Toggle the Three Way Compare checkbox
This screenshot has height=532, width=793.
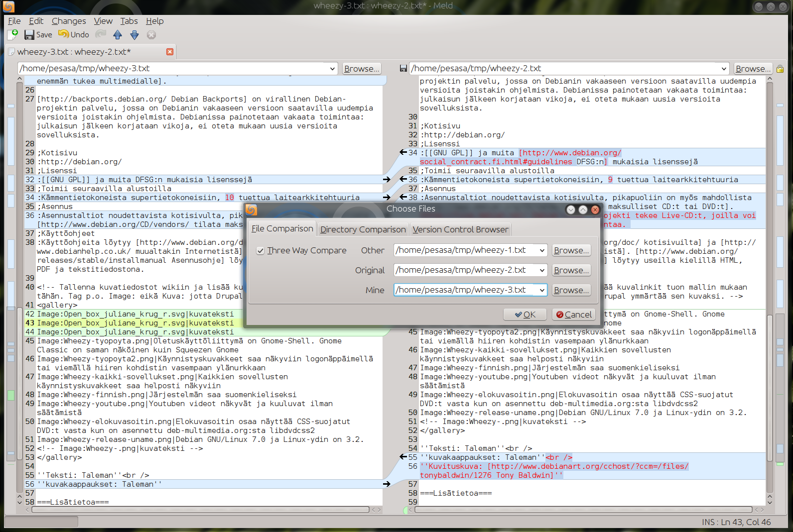pyautogui.click(x=260, y=250)
